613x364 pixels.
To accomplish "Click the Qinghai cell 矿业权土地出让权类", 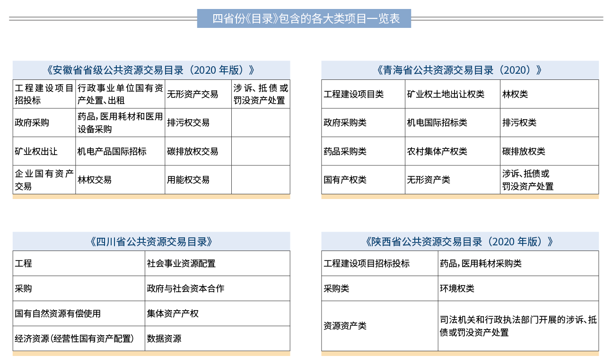I will coord(453,94).
